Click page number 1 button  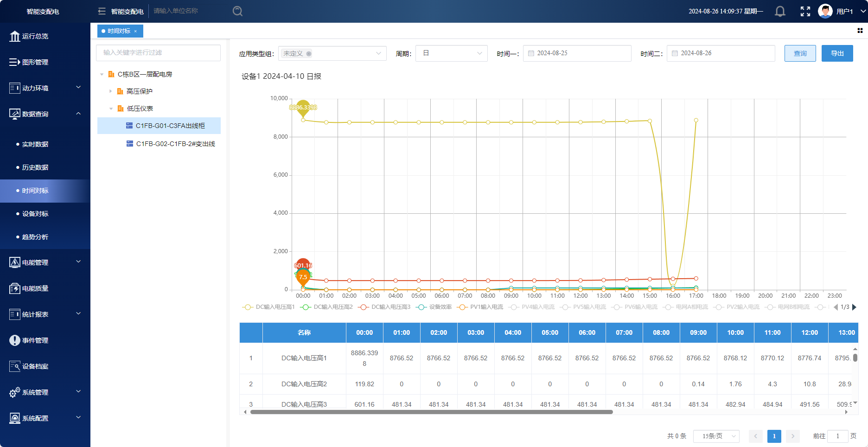click(x=774, y=436)
